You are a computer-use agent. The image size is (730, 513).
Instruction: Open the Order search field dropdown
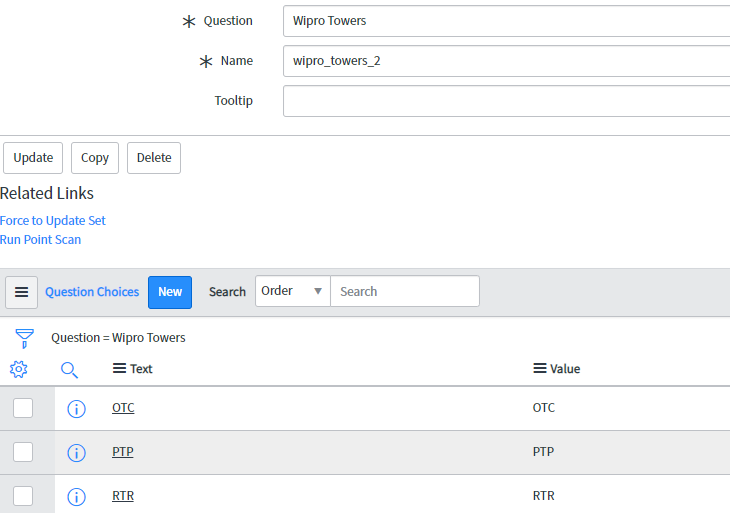(x=293, y=291)
